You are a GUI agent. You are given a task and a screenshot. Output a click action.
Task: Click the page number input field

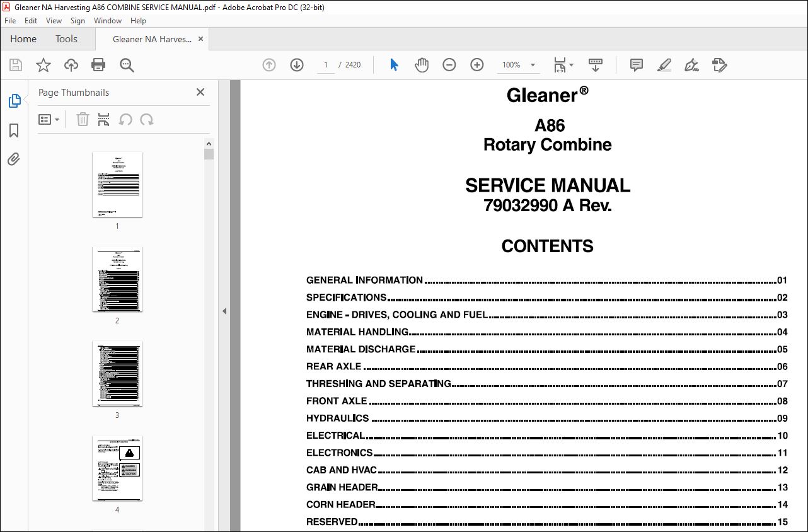click(x=326, y=65)
